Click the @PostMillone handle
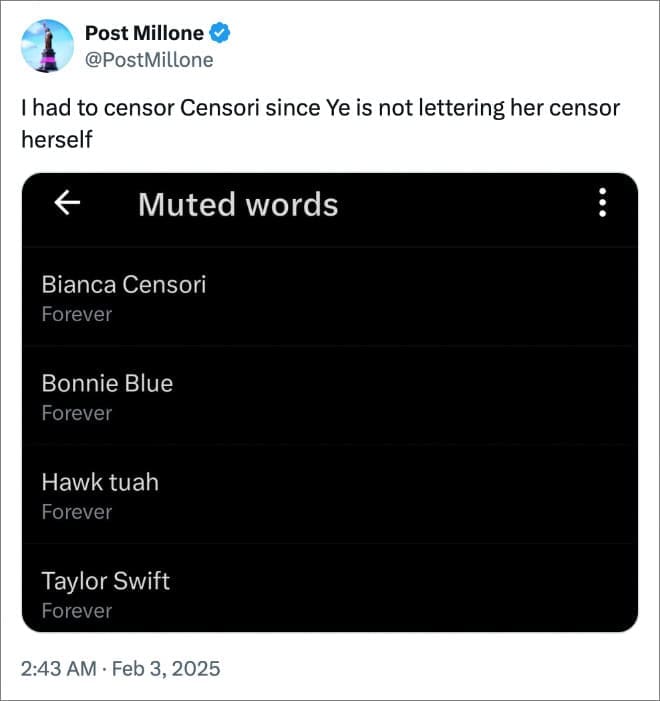Screen dimensions: 660x701 pos(149,60)
